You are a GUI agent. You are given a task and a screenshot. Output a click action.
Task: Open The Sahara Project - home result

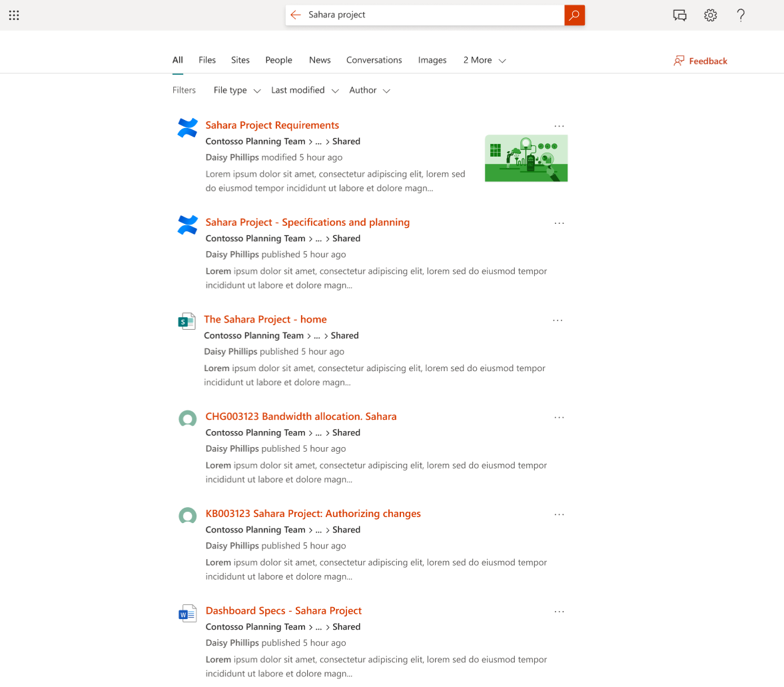point(265,319)
